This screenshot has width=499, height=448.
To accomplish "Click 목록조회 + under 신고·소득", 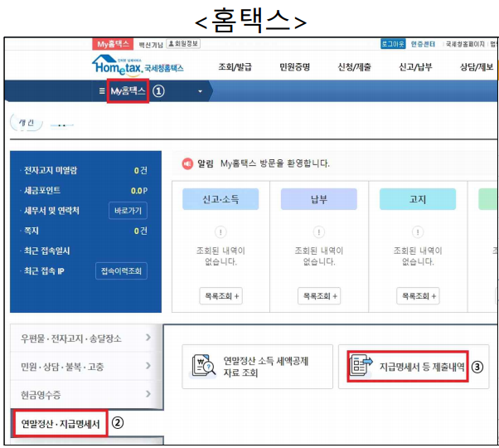I will (x=220, y=296).
